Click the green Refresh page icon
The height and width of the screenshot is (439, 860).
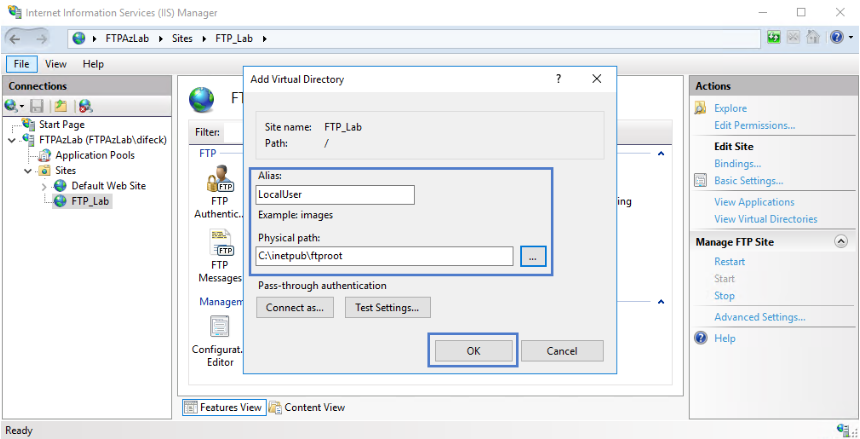pos(773,38)
